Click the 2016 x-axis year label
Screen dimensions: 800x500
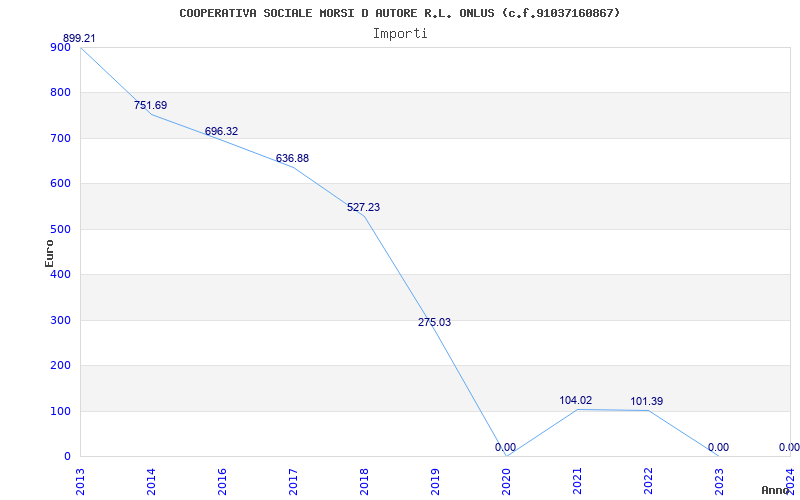point(222,481)
